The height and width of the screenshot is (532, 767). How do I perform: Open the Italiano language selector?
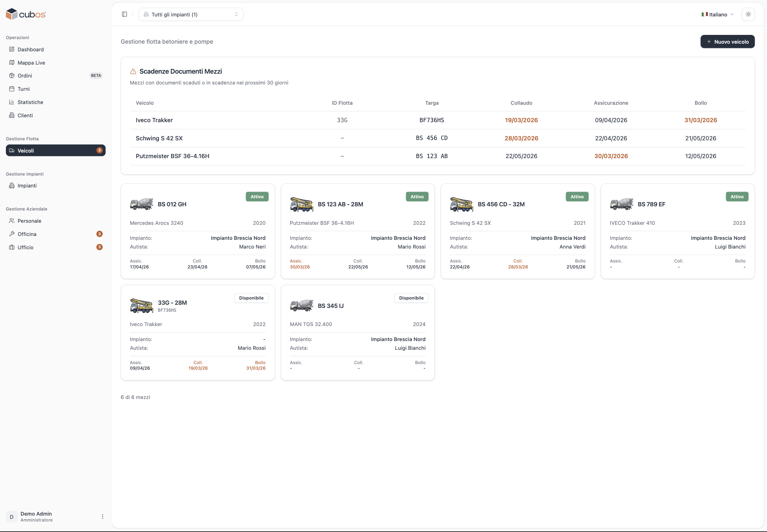717,14
